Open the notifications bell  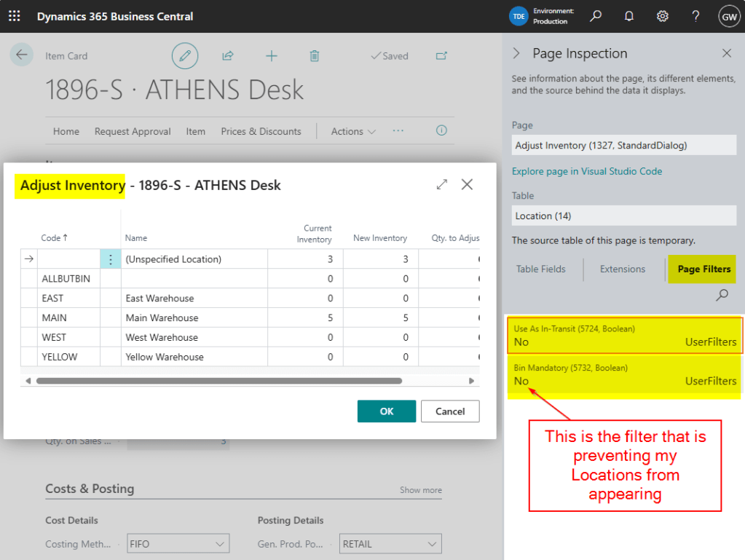tap(629, 16)
